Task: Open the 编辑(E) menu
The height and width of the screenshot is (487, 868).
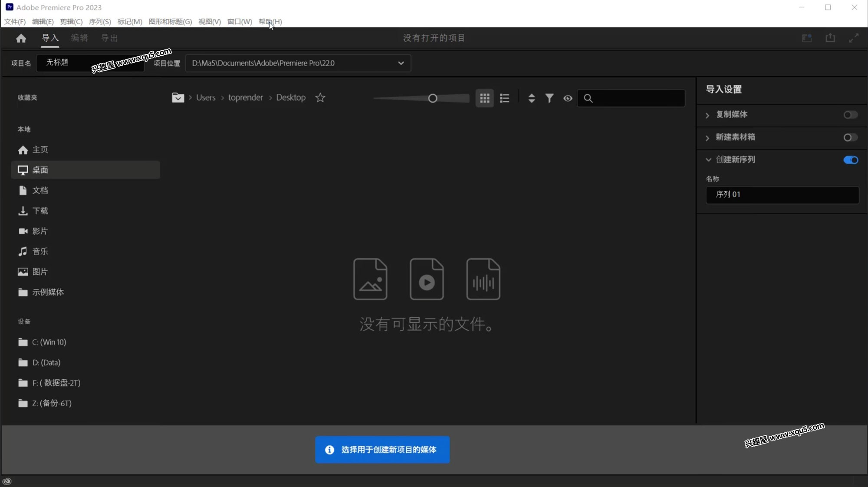Action: click(43, 22)
